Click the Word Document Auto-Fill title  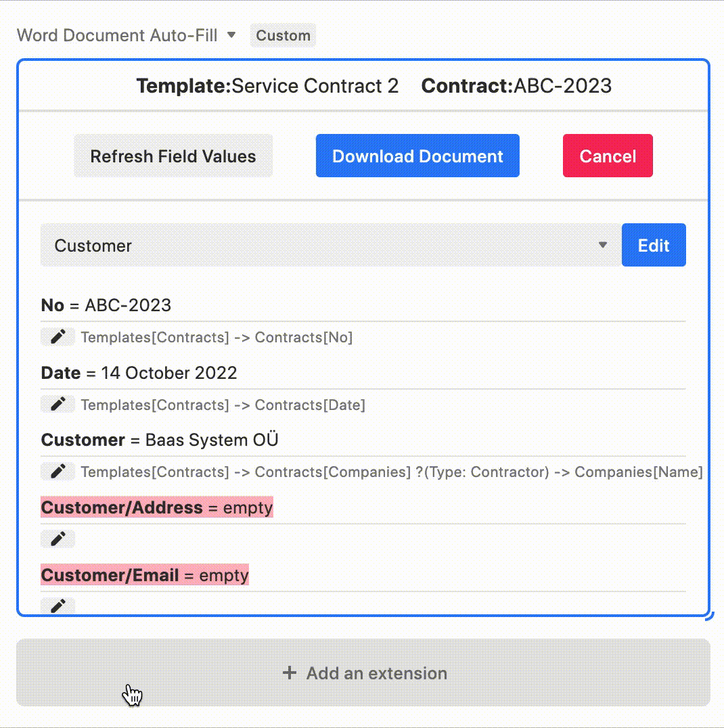pyautogui.click(x=117, y=35)
